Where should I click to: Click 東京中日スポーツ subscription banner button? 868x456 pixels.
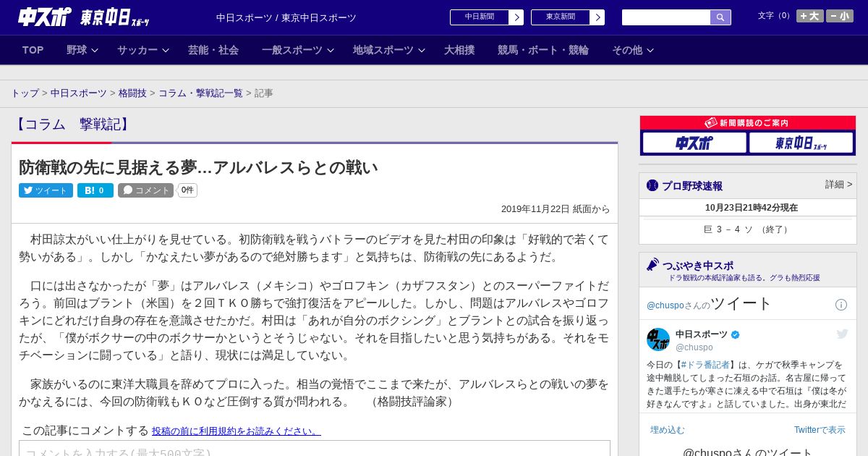[801, 143]
